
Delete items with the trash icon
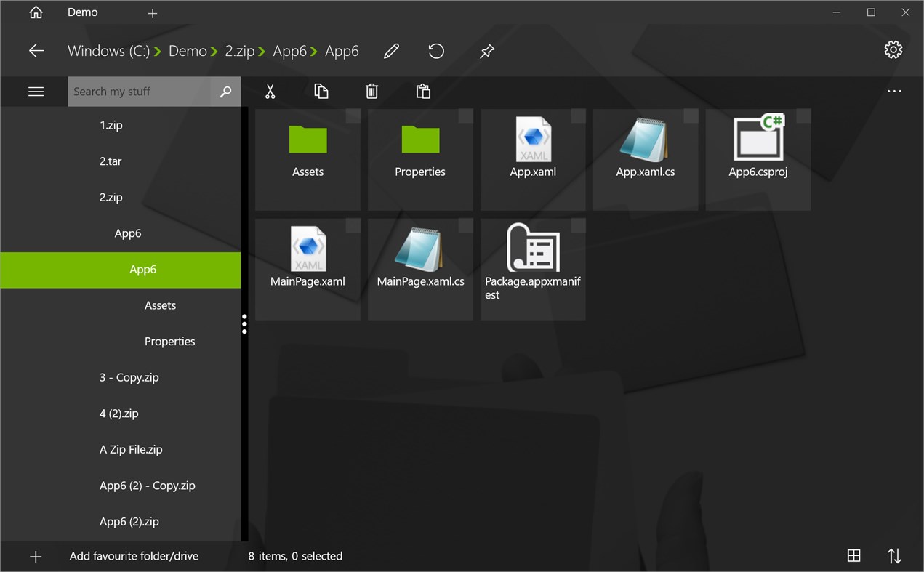tap(371, 91)
